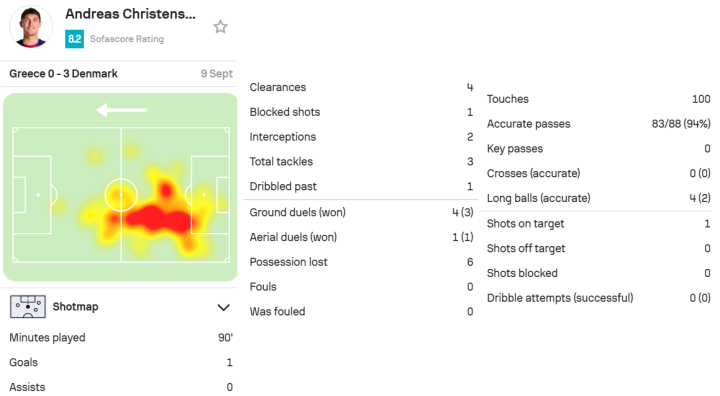Open the Shotmap label
Screen dimensions: 720x396
[x=75, y=307]
